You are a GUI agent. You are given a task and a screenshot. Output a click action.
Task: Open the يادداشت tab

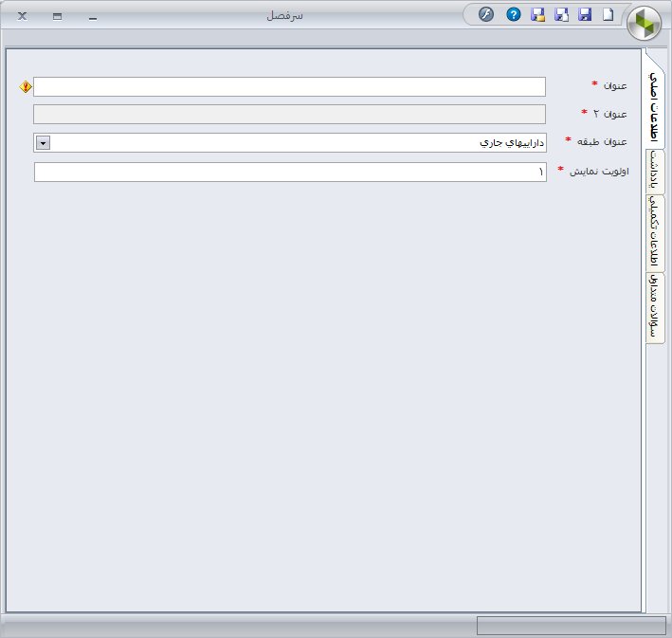654,172
